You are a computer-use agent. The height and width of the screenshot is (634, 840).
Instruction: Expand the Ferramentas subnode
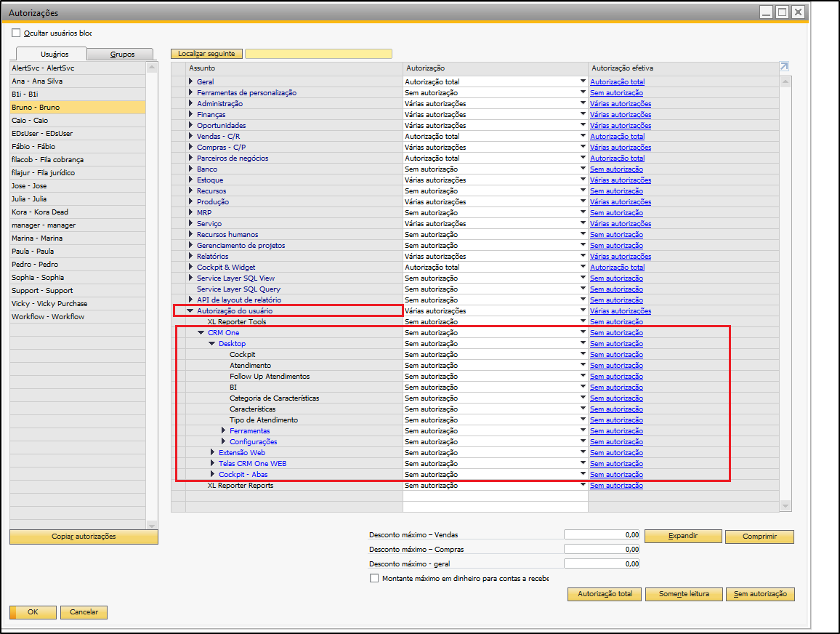click(x=223, y=430)
